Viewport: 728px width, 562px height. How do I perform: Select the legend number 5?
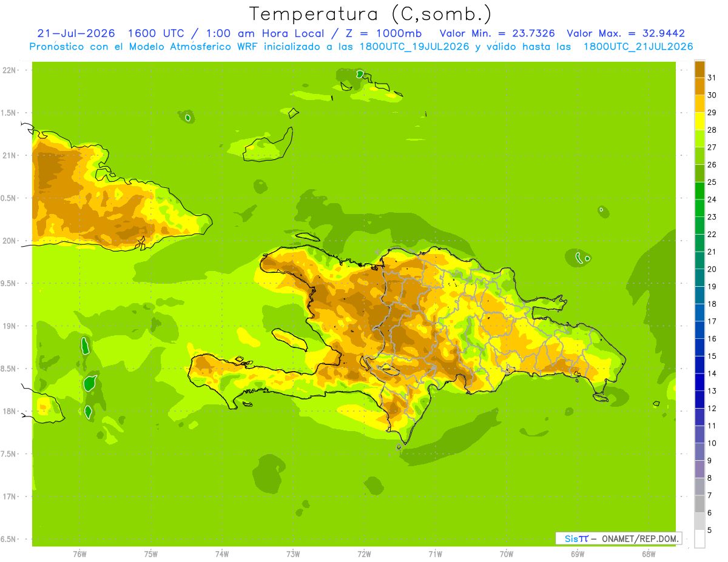click(x=709, y=530)
